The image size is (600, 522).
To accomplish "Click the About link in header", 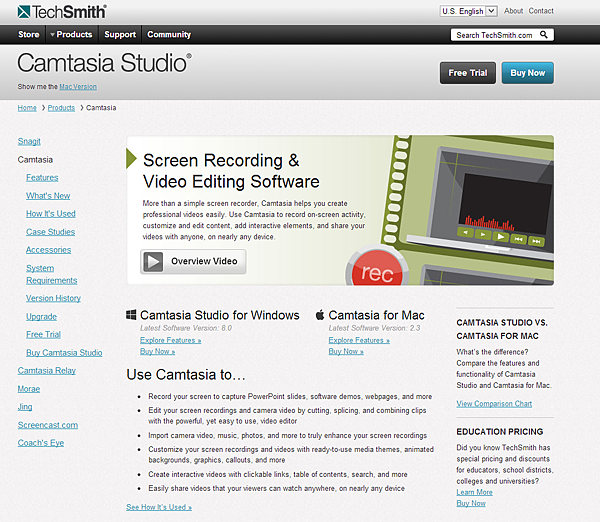I will (x=514, y=11).
